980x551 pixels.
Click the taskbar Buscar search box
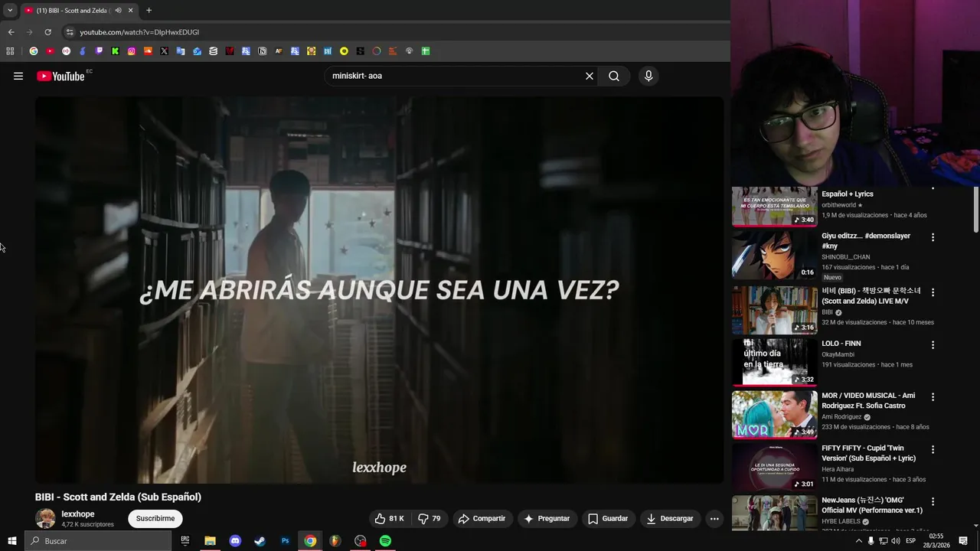pos(98,541)
